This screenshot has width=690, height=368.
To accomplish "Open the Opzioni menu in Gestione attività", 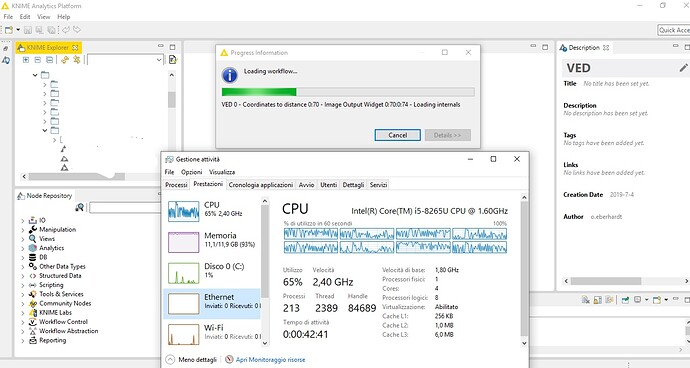I will [x=191, y=172].
